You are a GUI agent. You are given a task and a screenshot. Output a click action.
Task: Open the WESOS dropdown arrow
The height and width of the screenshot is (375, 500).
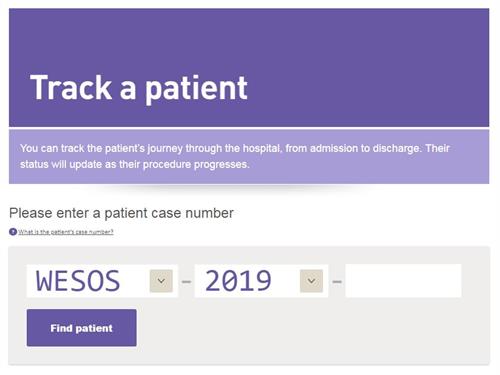point(161,281)
